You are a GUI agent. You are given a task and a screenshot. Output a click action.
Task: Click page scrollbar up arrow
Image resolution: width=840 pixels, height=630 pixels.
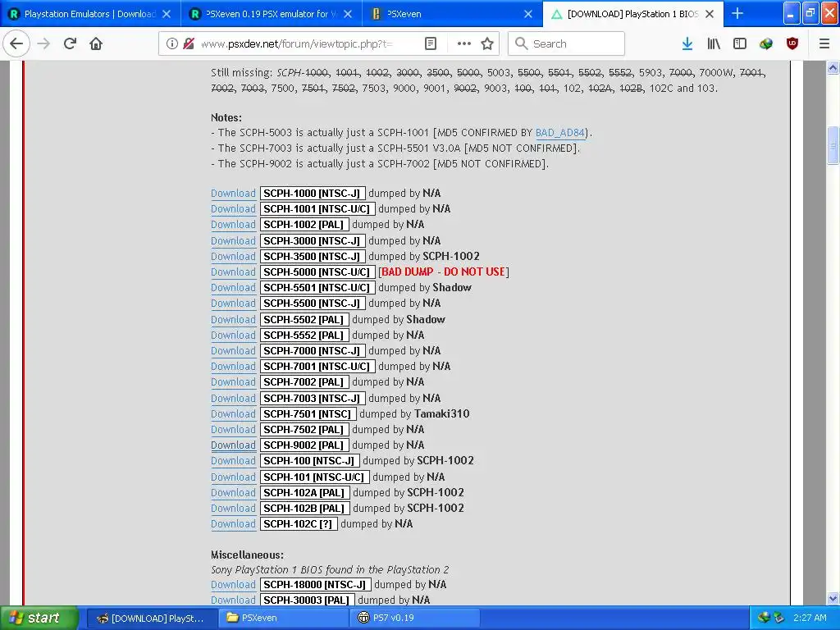[833, 67]
